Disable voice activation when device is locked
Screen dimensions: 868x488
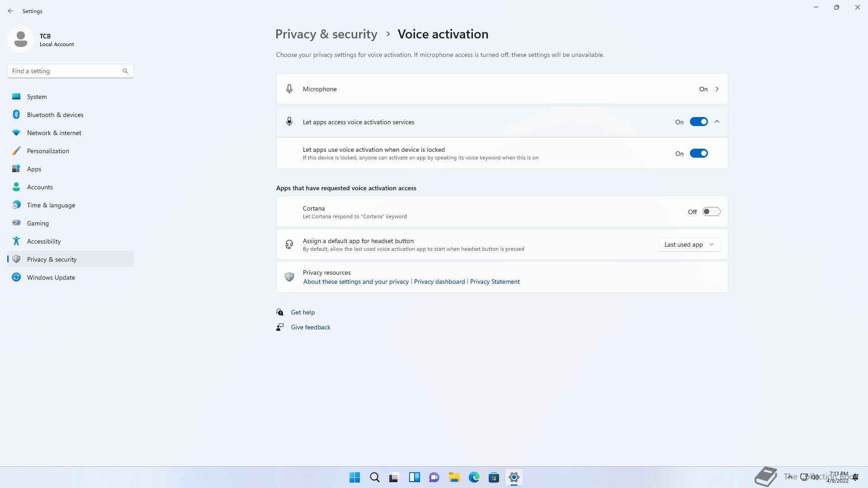tap(698, 154)
